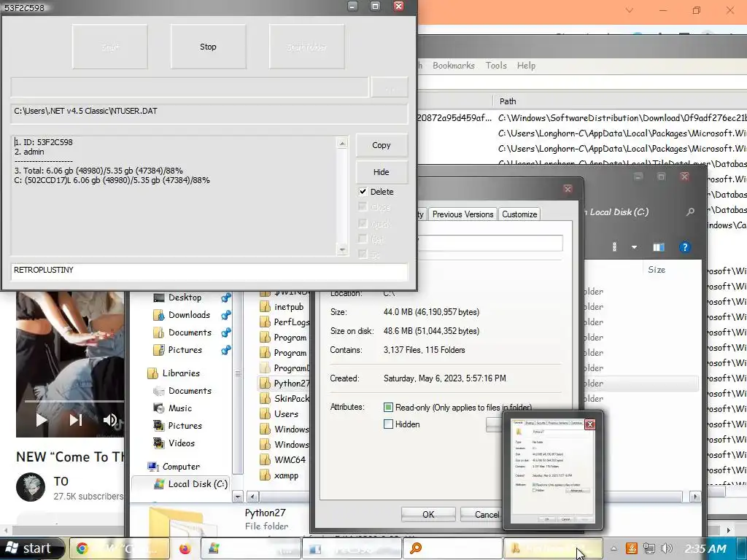Toggle the disabled Close checkbox

(363, 207)
